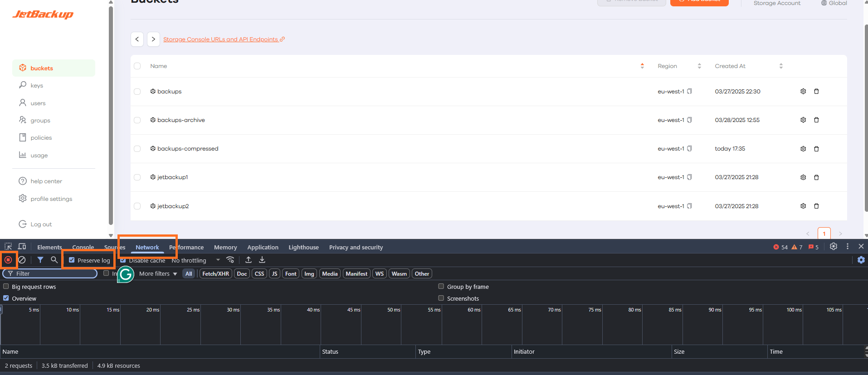The image size is (868, 375).
Task: Clear the network log
Action: [22, 260]
